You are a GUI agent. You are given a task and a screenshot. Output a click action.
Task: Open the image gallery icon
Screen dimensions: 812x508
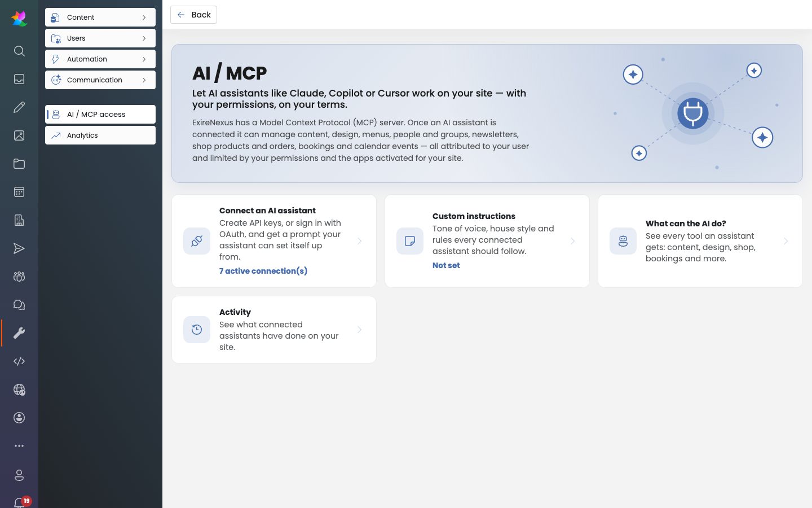point(19,135)
